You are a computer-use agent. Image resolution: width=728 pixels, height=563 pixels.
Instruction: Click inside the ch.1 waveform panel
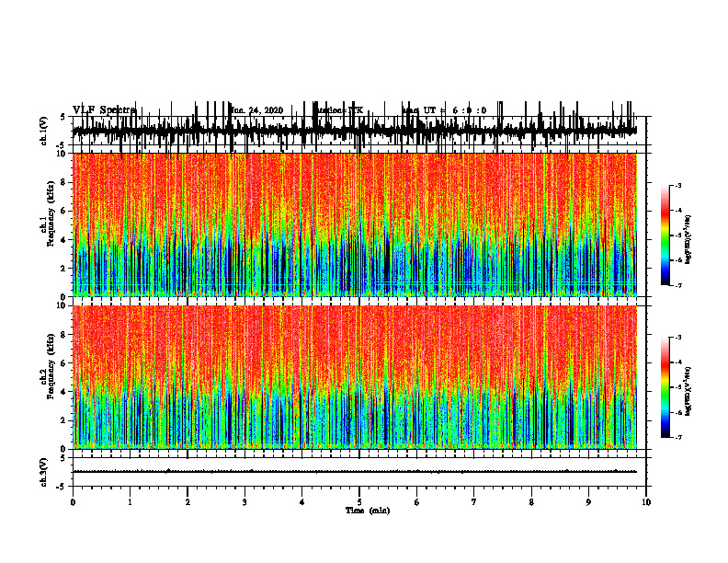click(x=358, y=131)
